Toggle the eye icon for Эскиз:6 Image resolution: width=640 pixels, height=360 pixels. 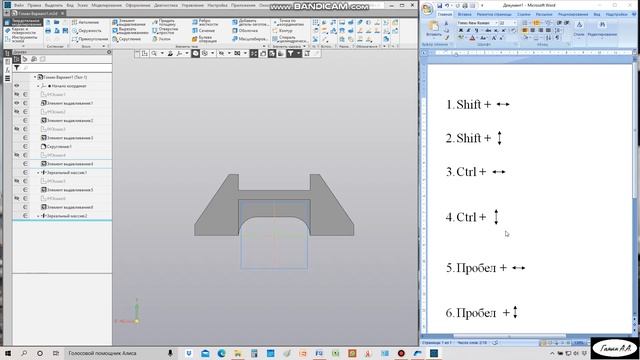(x=17, y=198)
